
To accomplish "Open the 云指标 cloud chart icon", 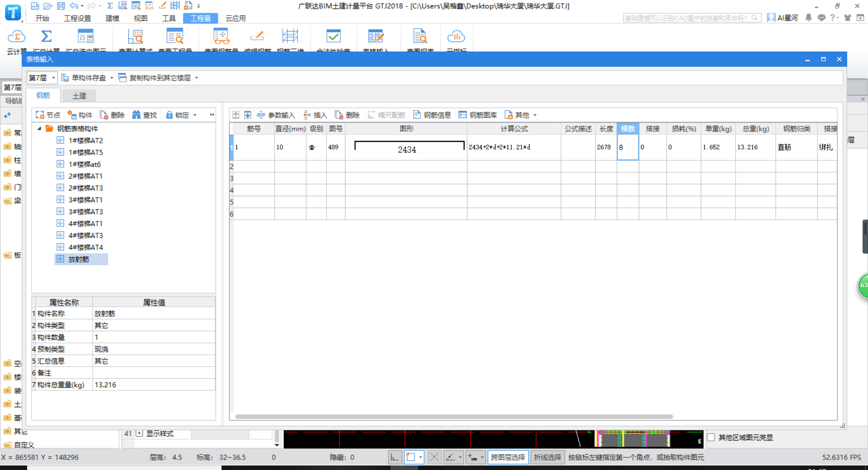I will (x=456, y=37).
